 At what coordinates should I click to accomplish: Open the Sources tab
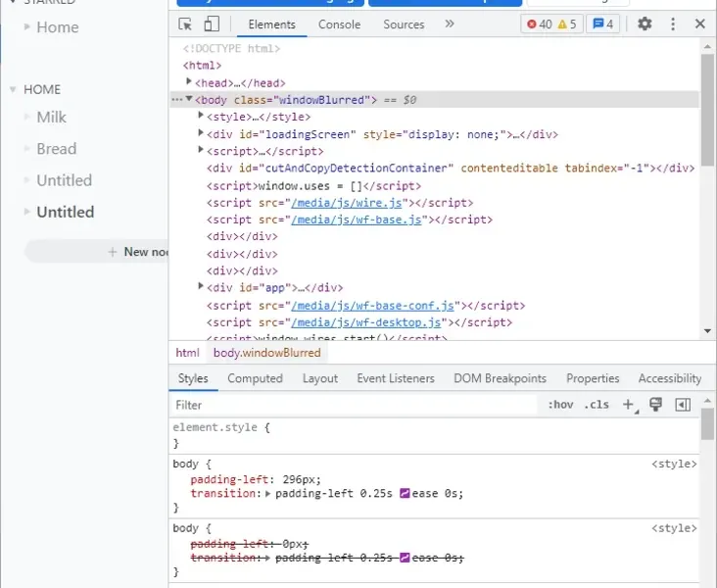coord(404,24)
